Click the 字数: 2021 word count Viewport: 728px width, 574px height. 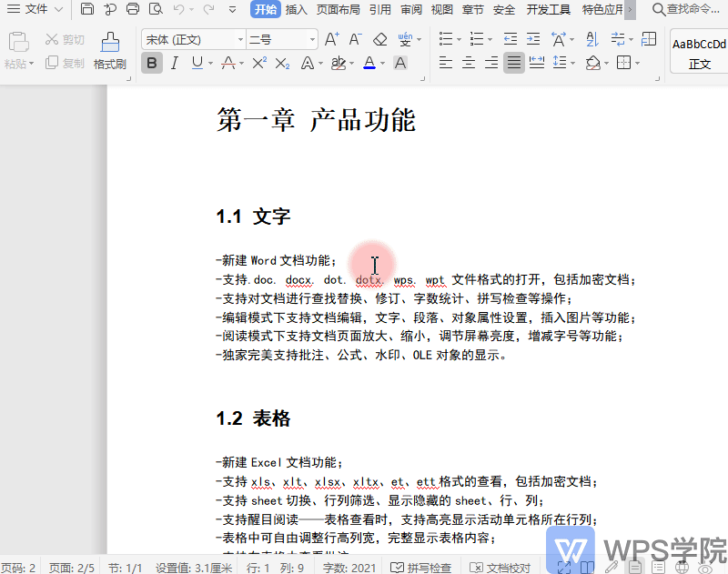[349, 568]
